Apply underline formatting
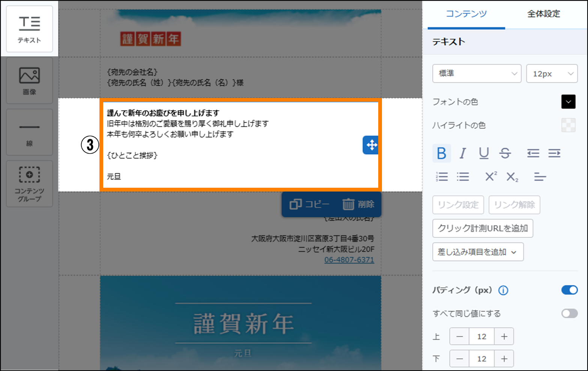Image resolution: width=588 pixels, height=371 pixels. [484, 153]
